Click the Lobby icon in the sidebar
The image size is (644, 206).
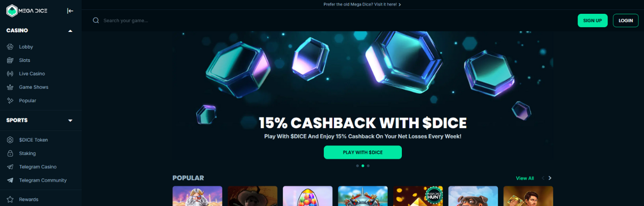(10, 47)
